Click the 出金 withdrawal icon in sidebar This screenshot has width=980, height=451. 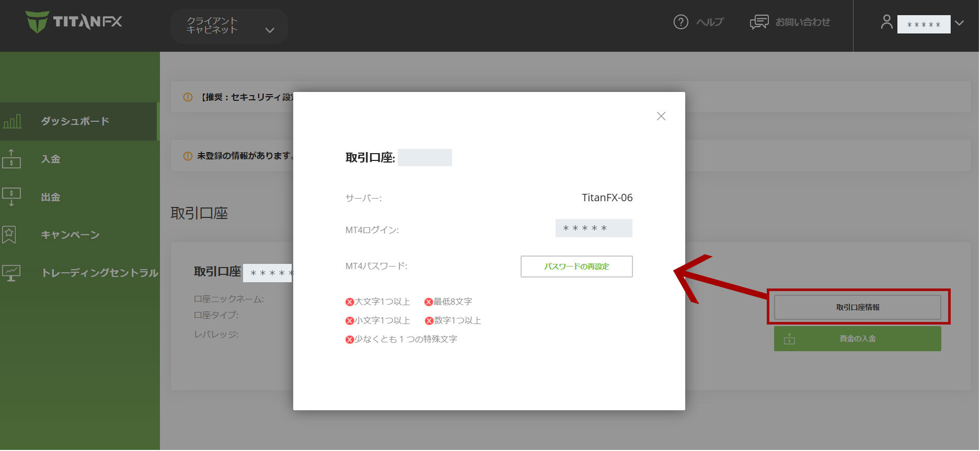pos(11,197)
